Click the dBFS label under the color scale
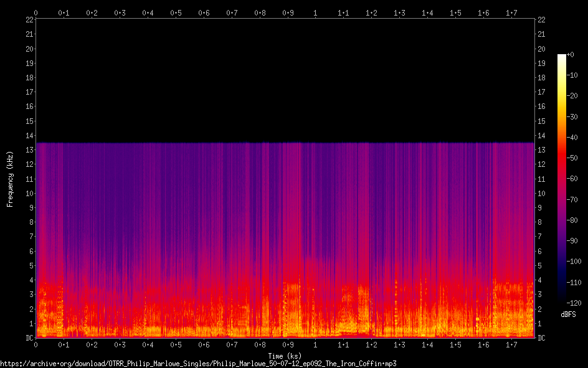 pyautogui.click(x=569, y=316)
